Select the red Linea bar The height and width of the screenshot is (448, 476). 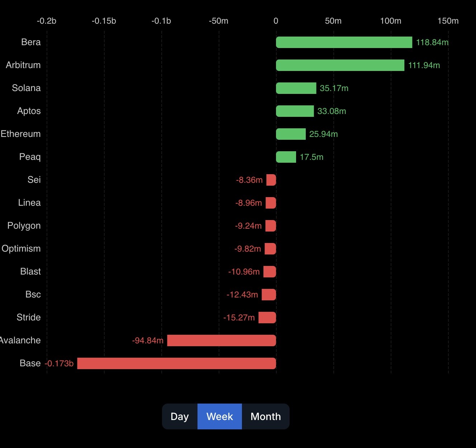click(271, 203)
